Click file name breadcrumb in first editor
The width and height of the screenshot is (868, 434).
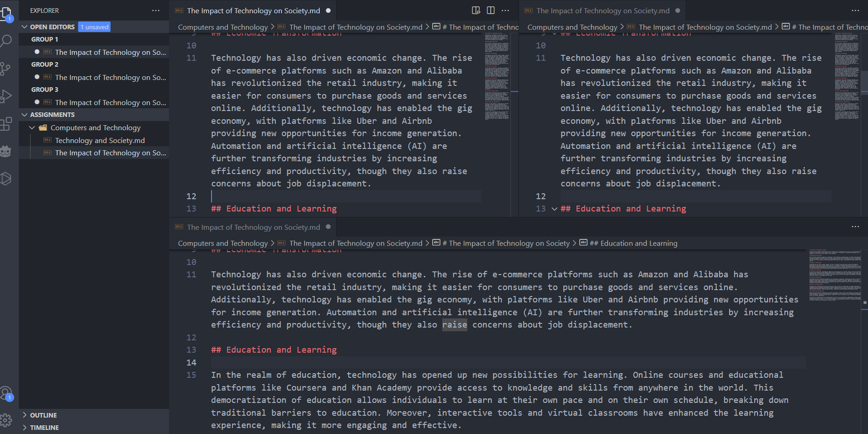(x=356, y=27)
